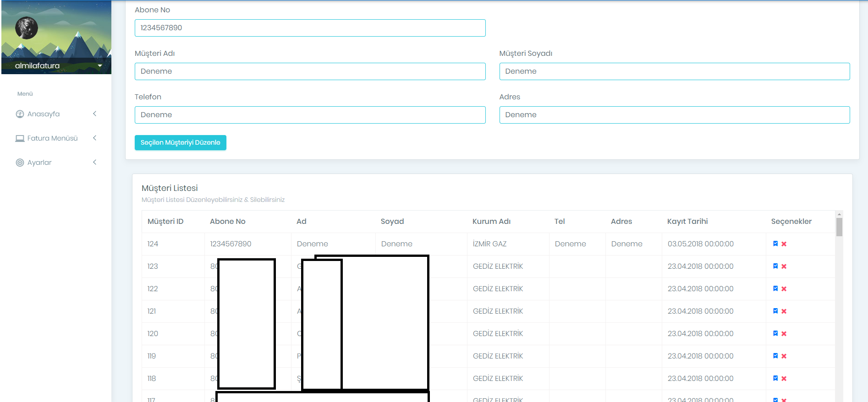868x402 pixels.
Task: Click the Müşteri Listesi heading
Action: click(x=170, y=188)
